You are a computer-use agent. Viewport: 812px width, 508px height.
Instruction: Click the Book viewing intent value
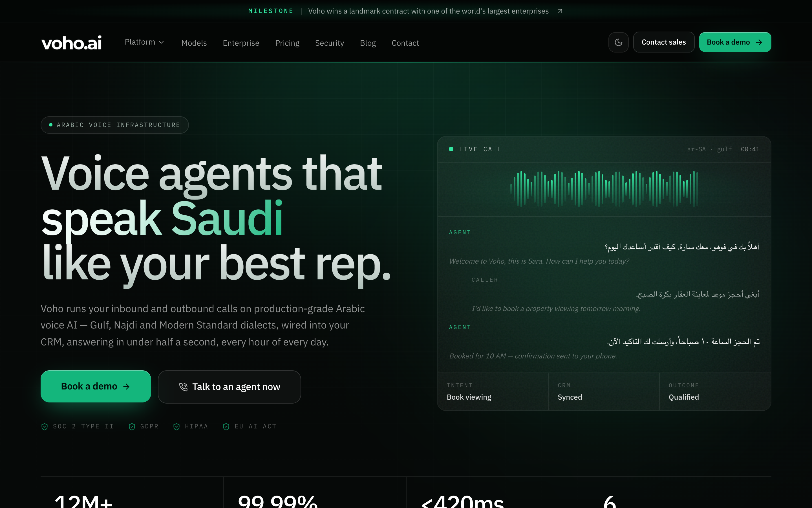[x=469, y=397]
